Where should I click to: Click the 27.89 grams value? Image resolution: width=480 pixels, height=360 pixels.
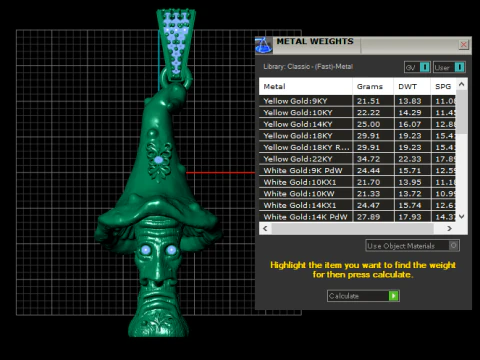[368, 217]
